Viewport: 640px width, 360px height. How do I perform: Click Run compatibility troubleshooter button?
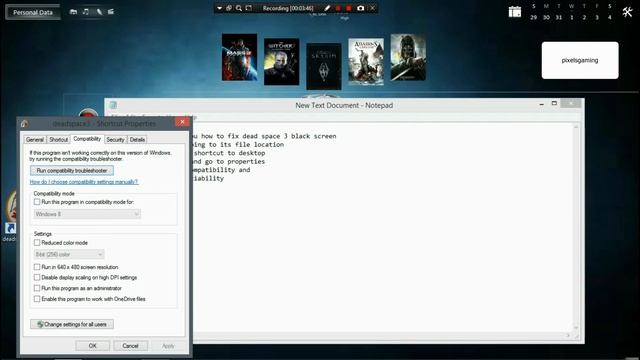(72, 171)
